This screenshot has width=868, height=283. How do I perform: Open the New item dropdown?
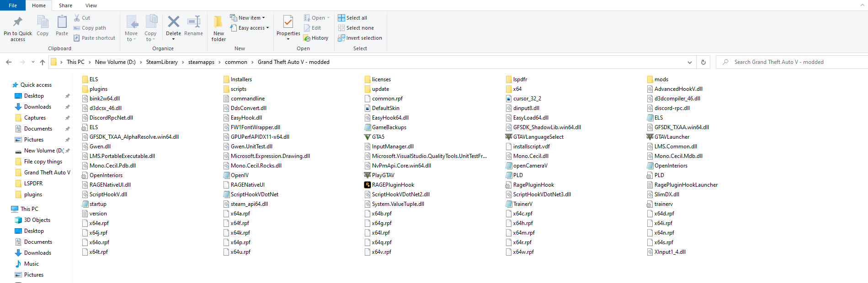click(x=247, y=18)
